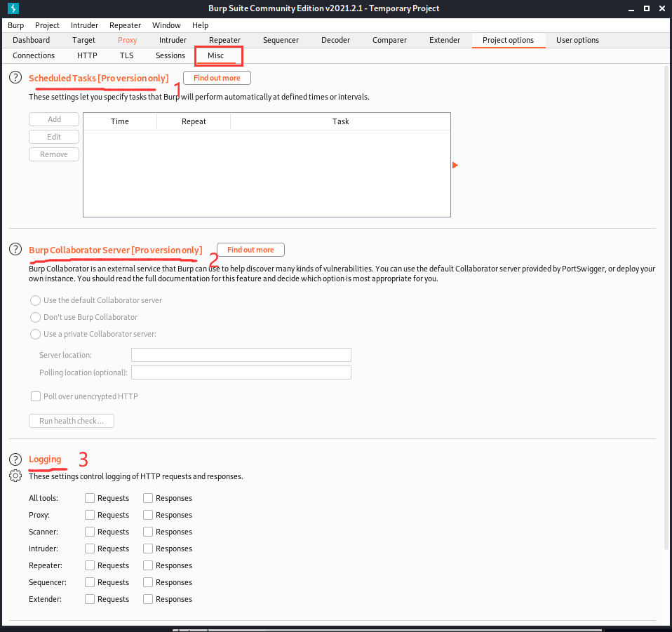Enable Proxy Responses logging
The height and width of the screenshot is (632, 672).
point(148,515)
